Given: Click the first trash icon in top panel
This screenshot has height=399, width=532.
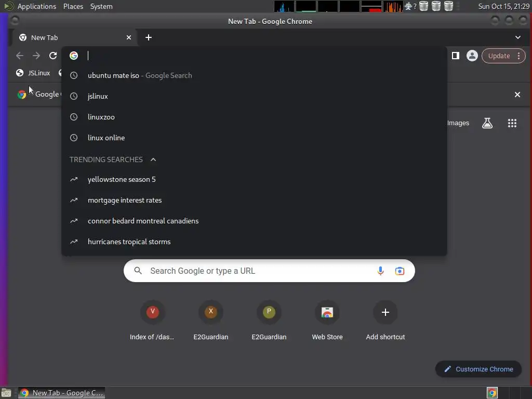Looking at the screenshot, I should tap(423, 6).
